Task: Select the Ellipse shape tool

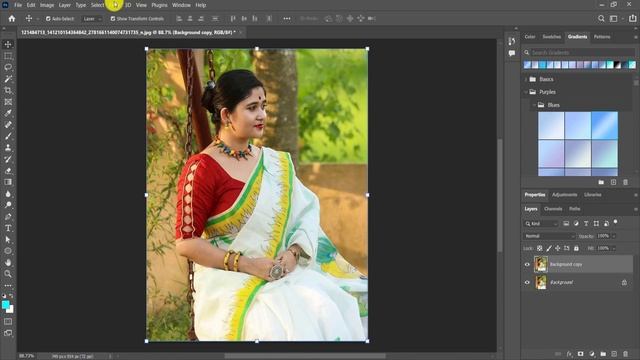Action: 8,251
